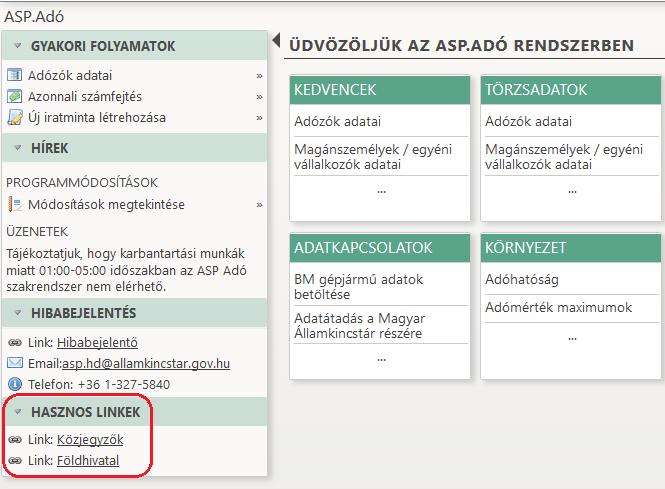Click the Azonnali számfejtés icon
The image size is (665, 489).
14,96
